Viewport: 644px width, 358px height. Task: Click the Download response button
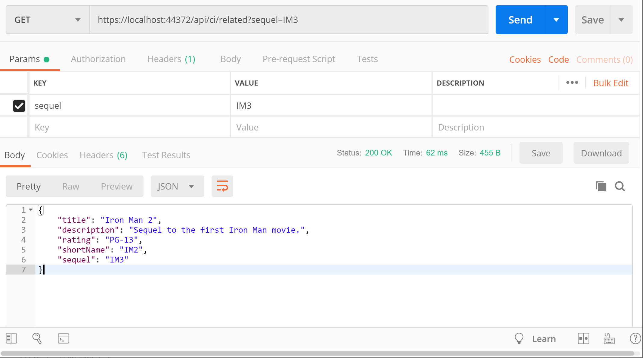click(601, 153)
